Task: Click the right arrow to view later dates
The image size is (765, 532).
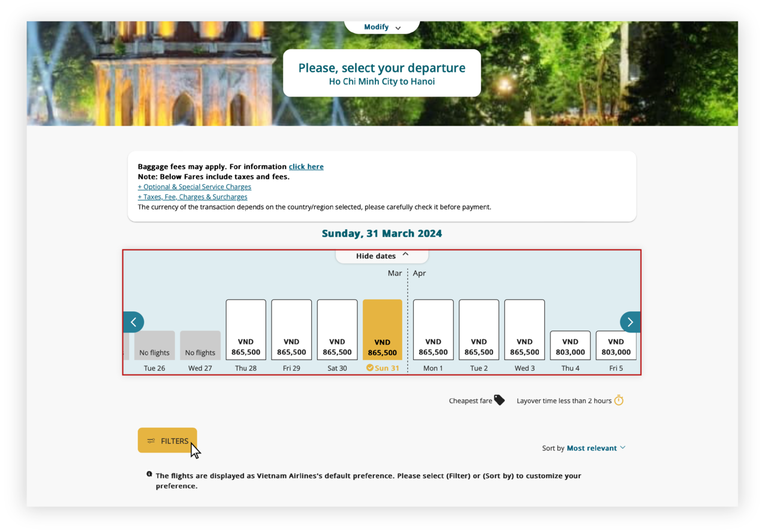Action: click(x=630, y=322)
